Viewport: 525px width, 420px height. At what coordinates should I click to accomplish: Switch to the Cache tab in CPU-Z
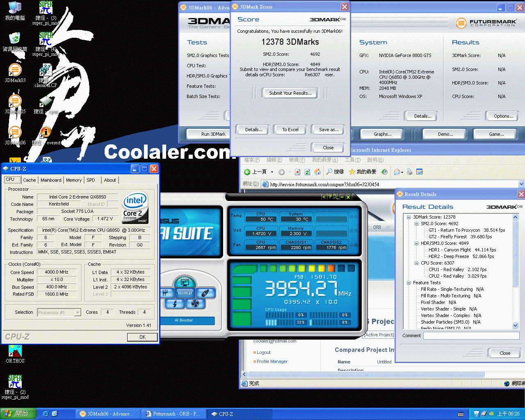pos(29,180)
